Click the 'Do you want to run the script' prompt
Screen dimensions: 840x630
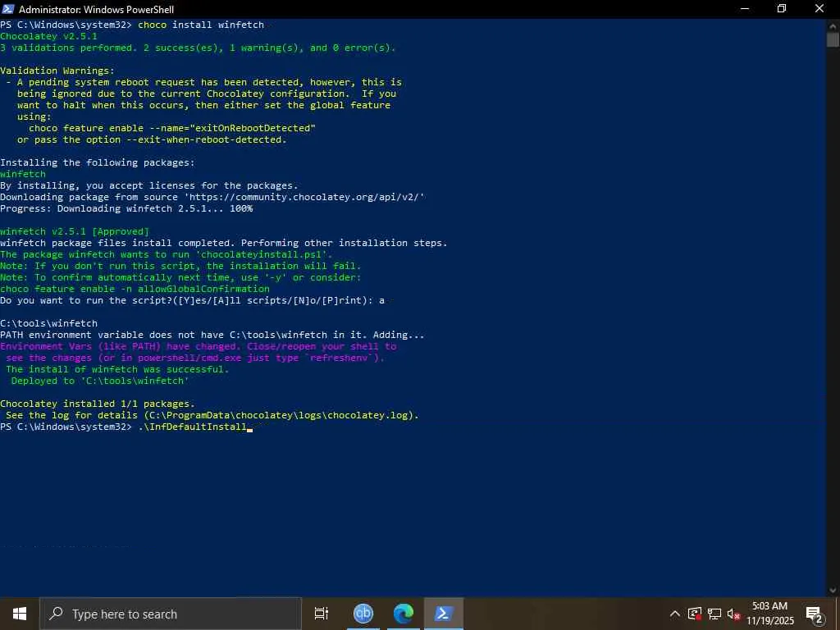point(192,300)
